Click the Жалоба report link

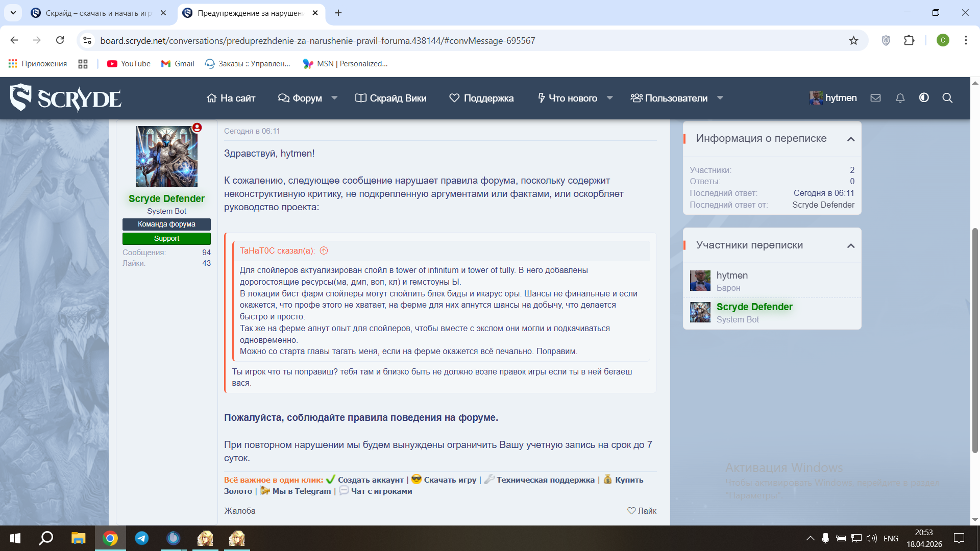tap(239, 511)
